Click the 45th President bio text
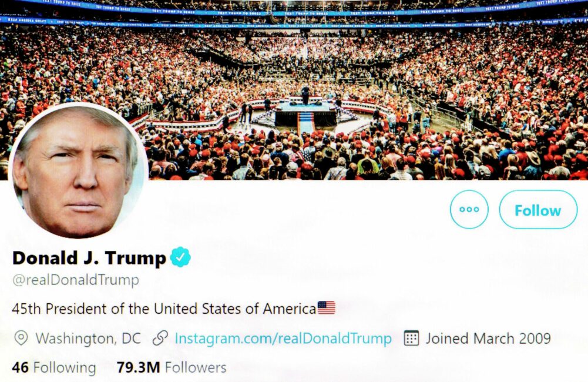588x382 pixels. [x=164, y=309]
